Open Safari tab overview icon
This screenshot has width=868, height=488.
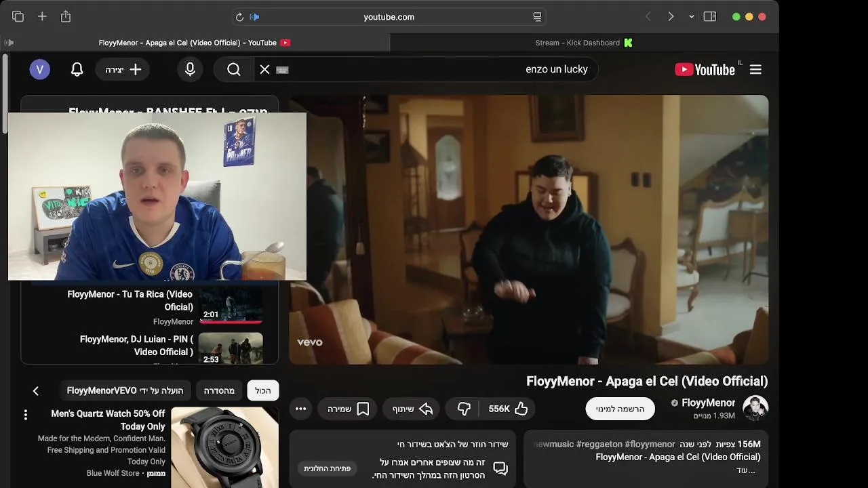pyautogui.click(x=18, y=16)
